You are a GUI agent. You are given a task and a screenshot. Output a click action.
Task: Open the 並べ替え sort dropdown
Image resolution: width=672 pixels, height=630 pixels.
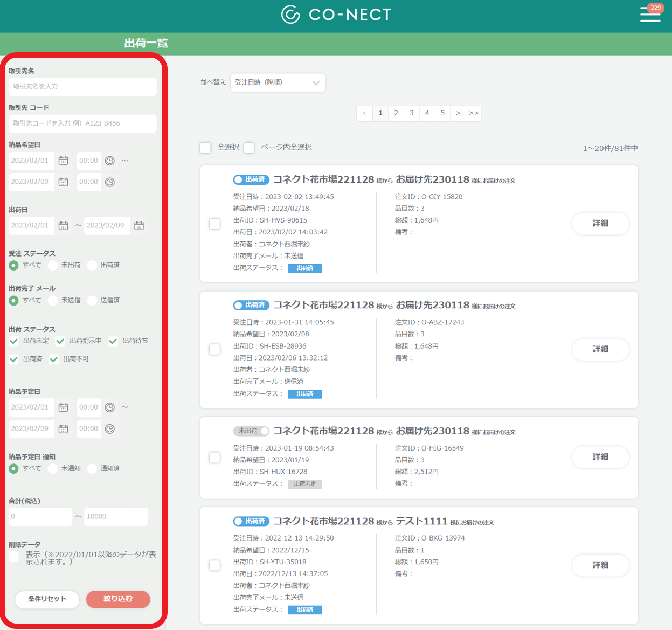(278, 82)
